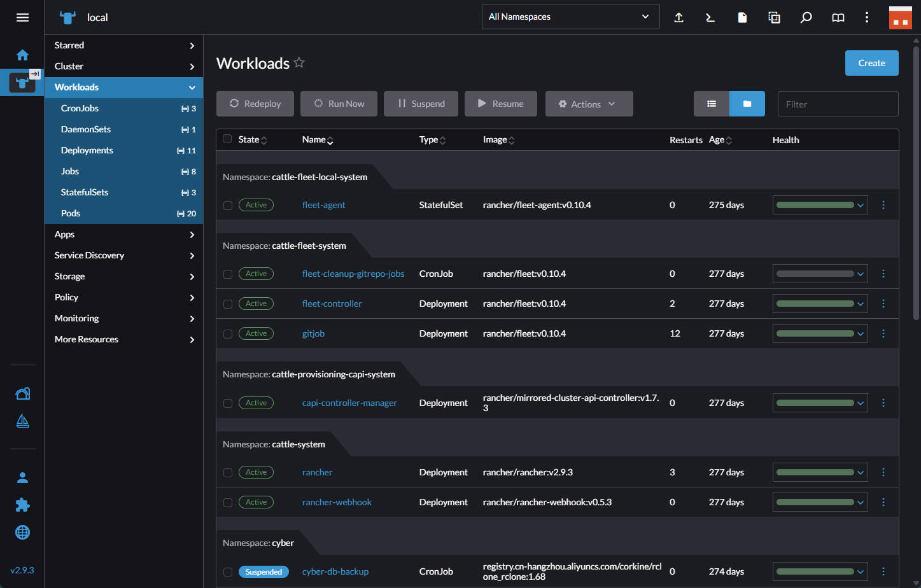Screen dimensions: 921x588
Task: Open the All Namespaces dropdown
Action: pos(570,17)
